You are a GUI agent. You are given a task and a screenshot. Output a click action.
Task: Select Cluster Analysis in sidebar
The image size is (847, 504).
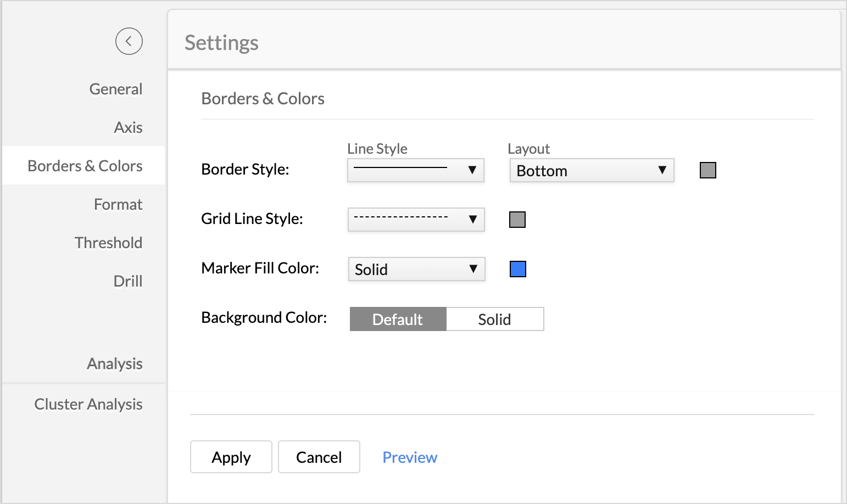tap(88, 404)
